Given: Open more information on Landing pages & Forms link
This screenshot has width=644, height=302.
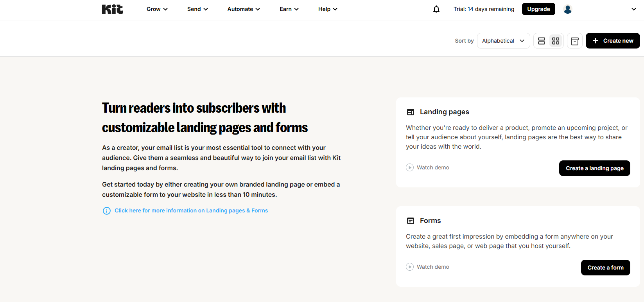Looking at the screenshot, I should (x=191, y=210).
